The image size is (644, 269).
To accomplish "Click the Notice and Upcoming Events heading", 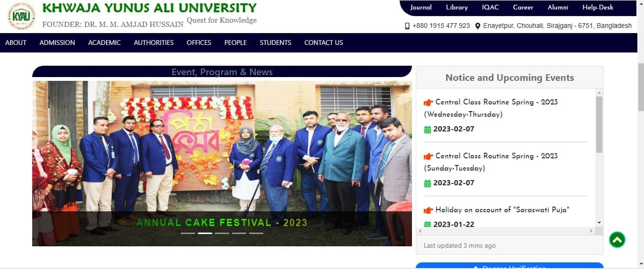I will pyautogui.click(x=510, y=78).
